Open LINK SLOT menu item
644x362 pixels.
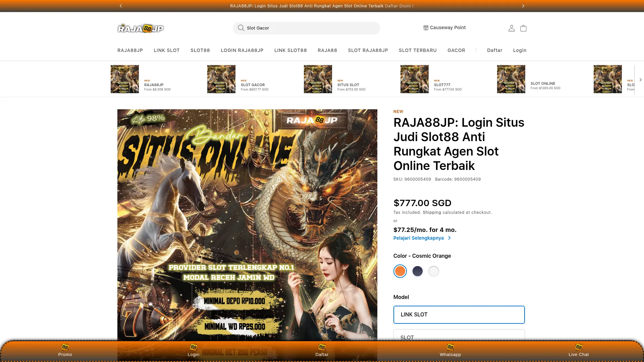[167, 50]
